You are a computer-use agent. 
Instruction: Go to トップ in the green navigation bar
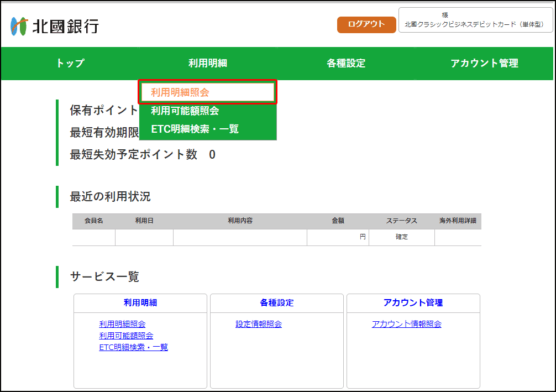pyautogui.click(x=70, y=64)
